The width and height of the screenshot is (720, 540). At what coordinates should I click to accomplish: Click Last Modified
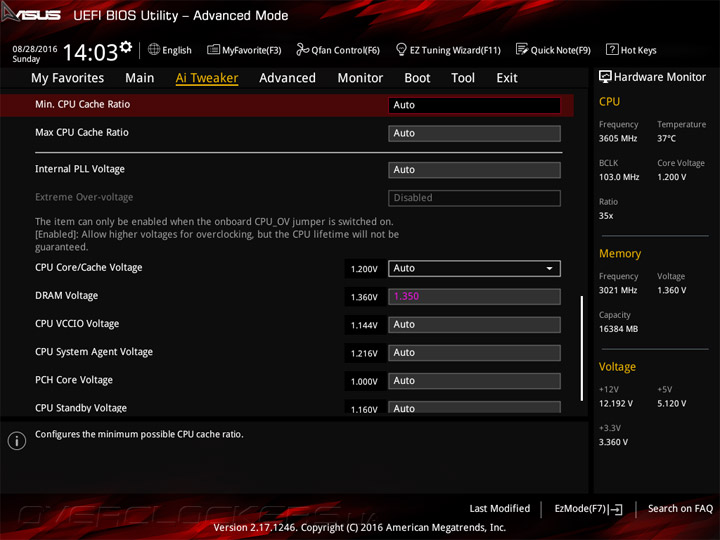point(499,508)
